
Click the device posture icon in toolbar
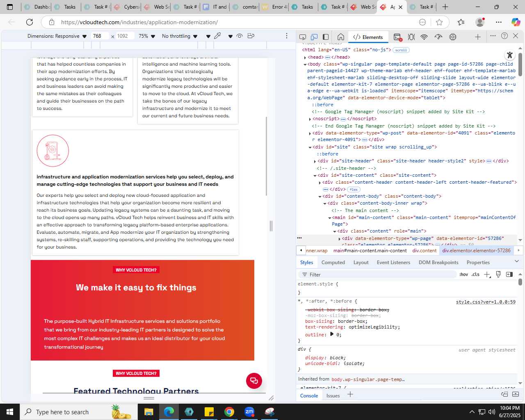(x=251, y=36)
